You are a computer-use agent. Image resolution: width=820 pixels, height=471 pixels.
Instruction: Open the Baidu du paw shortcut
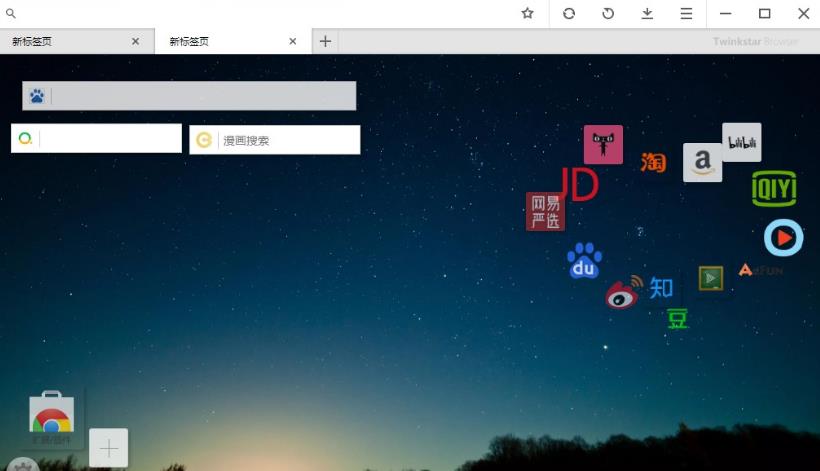pos(584,260)
